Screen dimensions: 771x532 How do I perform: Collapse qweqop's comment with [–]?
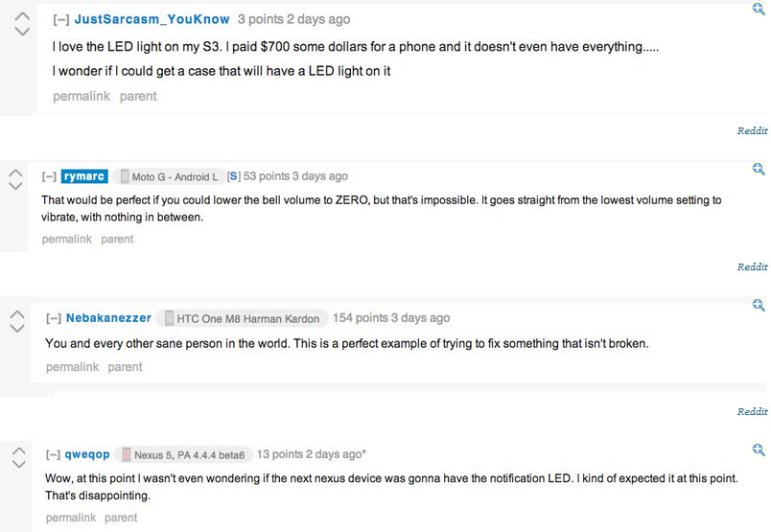pos(53,454)
